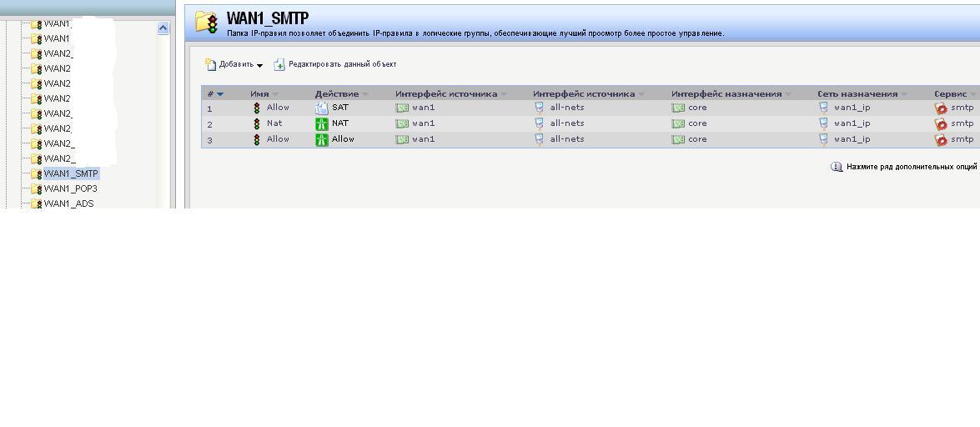980x427 pixels.
Task: Select the WAN1_SMTP folder in the tree
Action: click(x=71, y=173)
